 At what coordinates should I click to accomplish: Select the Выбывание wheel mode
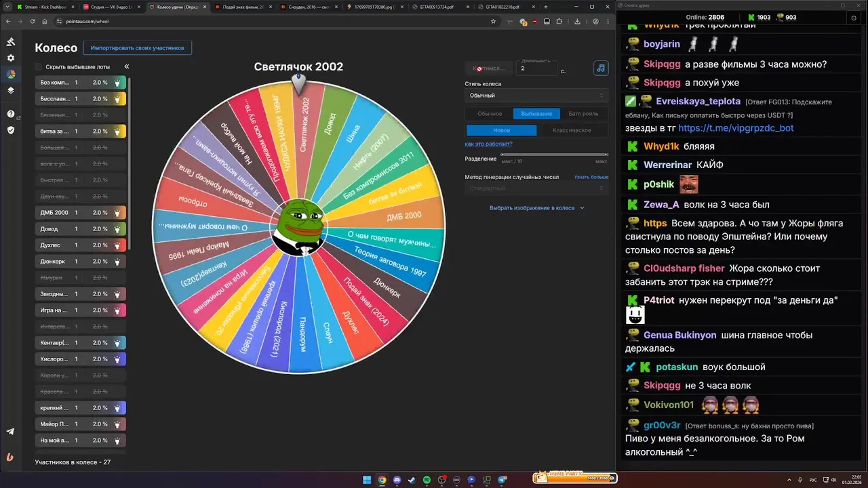pos(536,114)
